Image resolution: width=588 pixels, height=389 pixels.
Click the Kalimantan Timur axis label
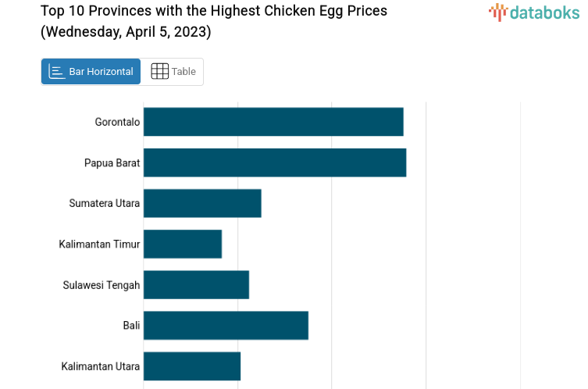click(99, 244)
